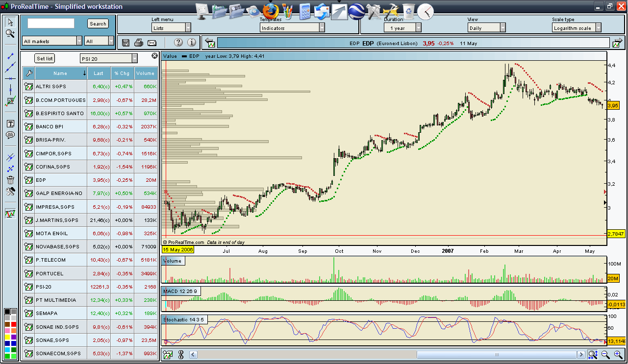
Task: Pick the red color swatch in palette
Action: coord(13,324)
